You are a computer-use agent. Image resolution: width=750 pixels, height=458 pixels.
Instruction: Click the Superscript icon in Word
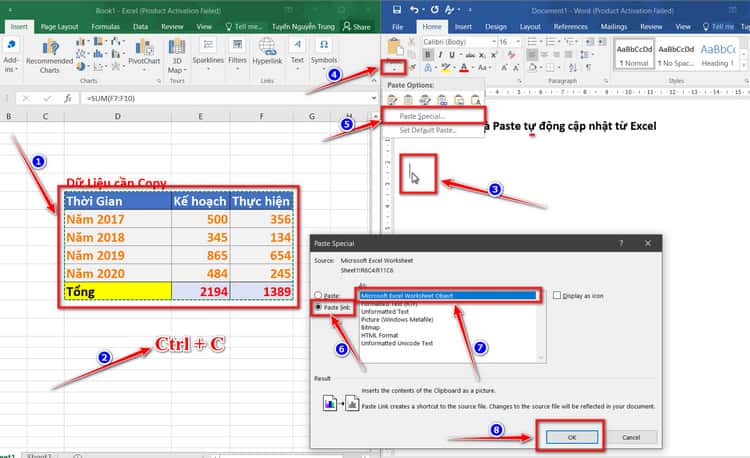(x=494, y=55)
